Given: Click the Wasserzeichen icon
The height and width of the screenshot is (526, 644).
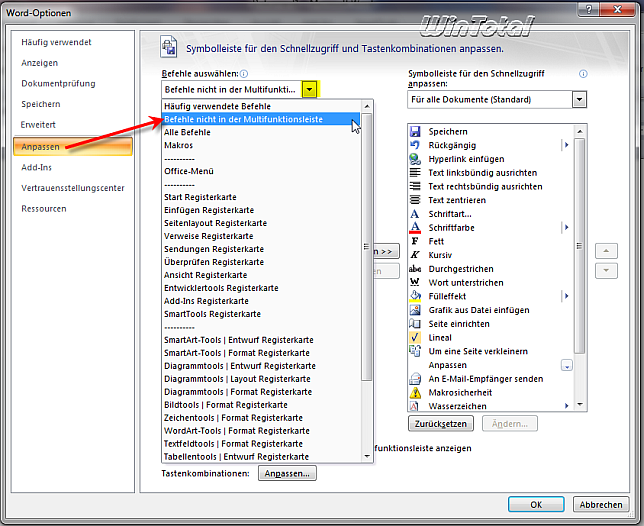Looking at the screenshot, I should (415, 406).
